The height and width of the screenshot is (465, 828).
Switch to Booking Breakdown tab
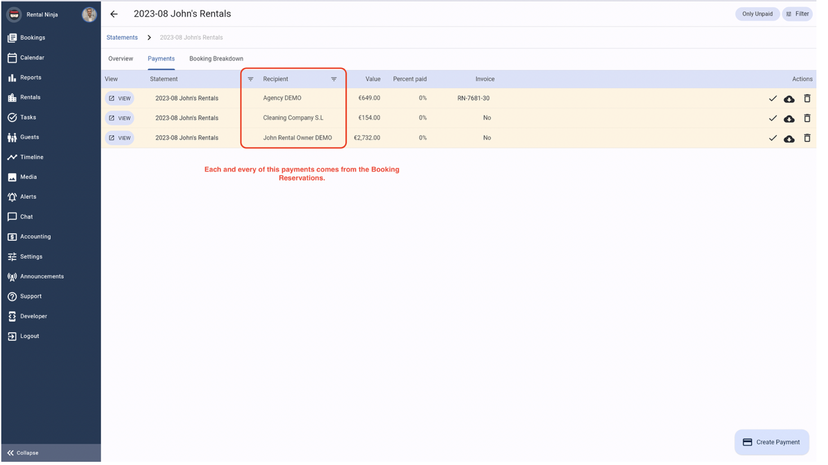tap(218, 59)
